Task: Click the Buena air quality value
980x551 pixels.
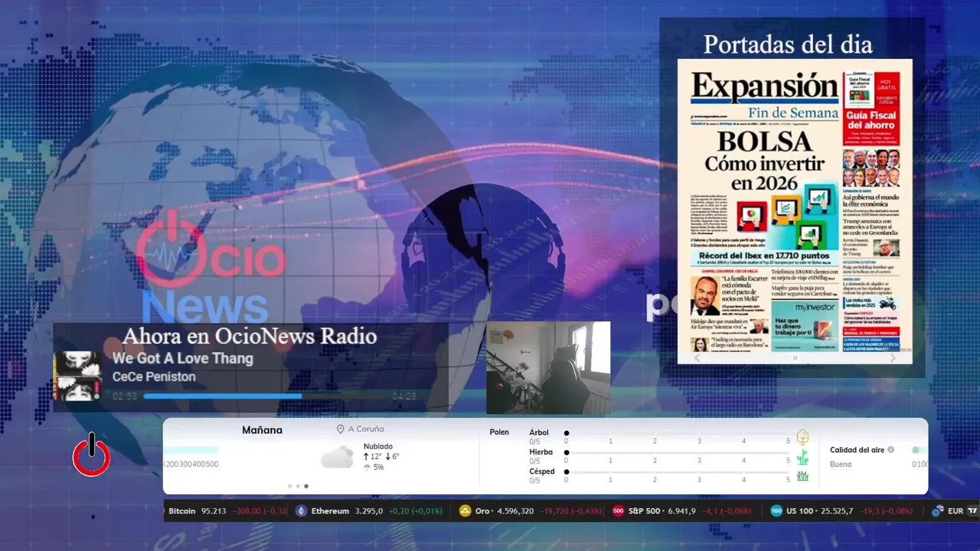Action: pyautogui.click(x=841, y=465)
